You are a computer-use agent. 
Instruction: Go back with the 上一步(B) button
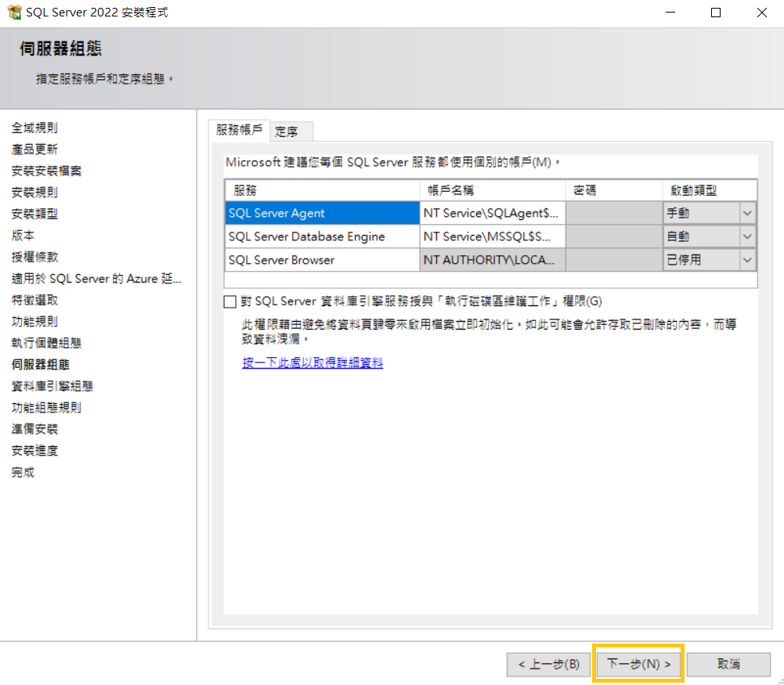click(x=548, y=664)
